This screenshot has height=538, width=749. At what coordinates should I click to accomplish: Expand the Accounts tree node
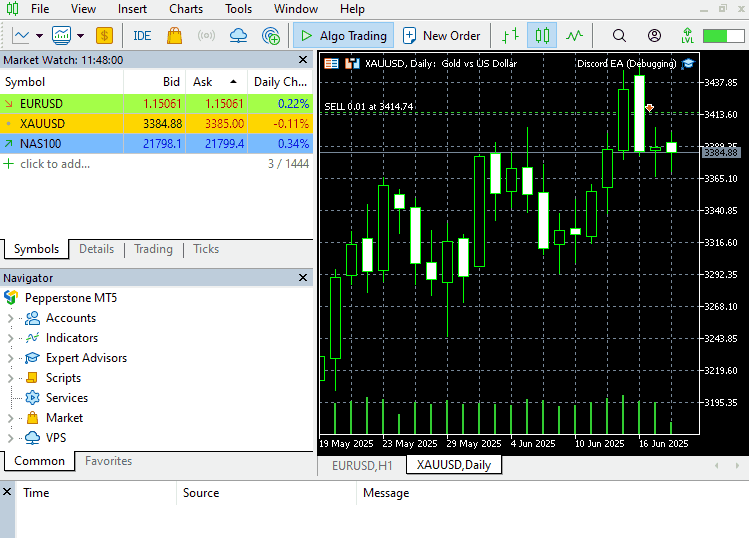point(11,318)
